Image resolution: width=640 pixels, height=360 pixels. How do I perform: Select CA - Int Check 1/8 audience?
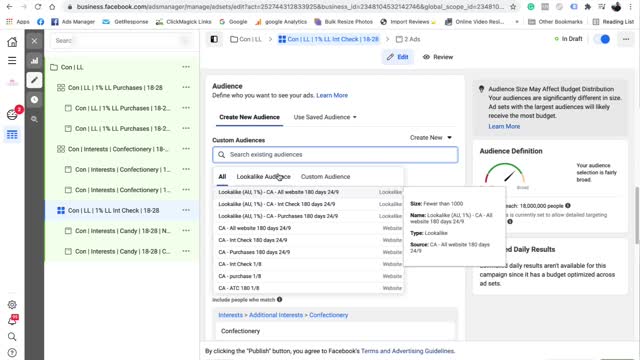[308, 264]
